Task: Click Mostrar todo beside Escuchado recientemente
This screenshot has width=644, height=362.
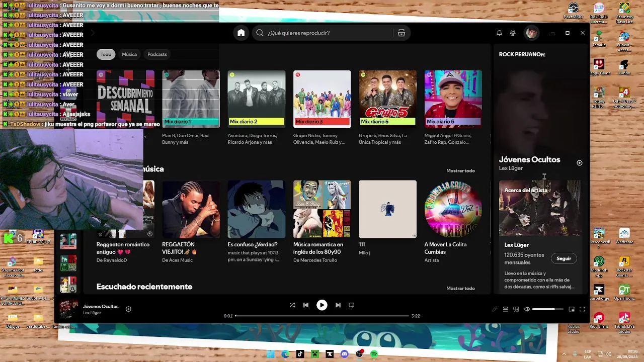Action: click(460, 288)
